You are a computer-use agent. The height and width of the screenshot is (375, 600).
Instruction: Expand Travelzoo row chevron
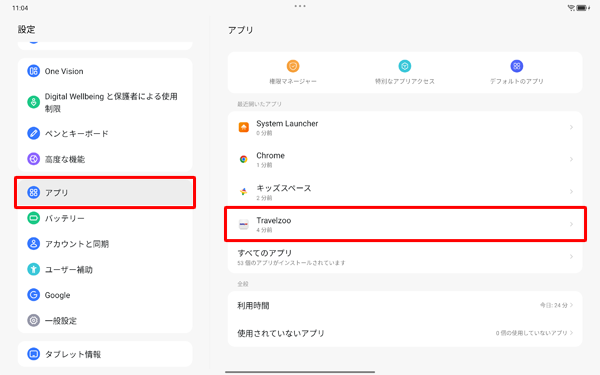click(571, 224)
